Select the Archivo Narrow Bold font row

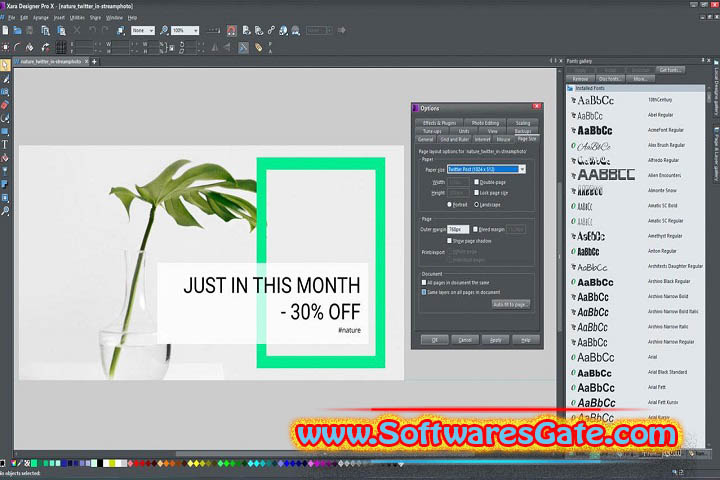pos(636,297)
